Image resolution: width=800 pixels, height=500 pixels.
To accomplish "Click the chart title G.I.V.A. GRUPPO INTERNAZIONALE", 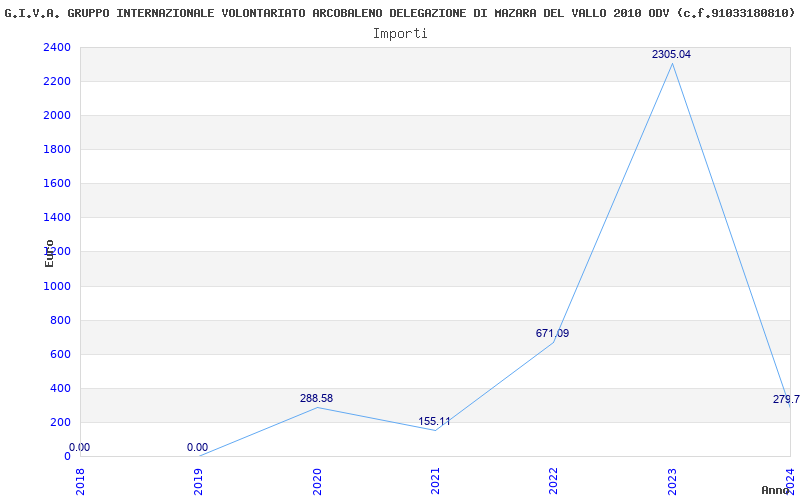I will 399,14.
